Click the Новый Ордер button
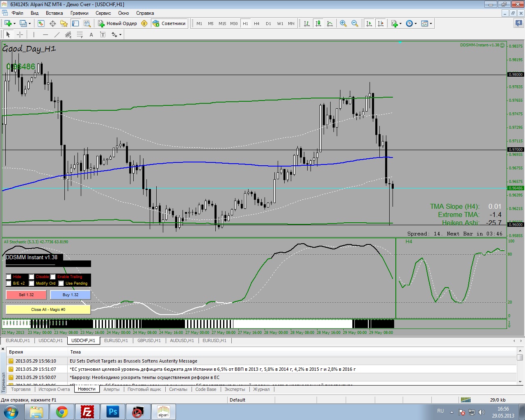The height and width of the screenshot is (420, 525). pyautogui.click(x=118, y=23)
